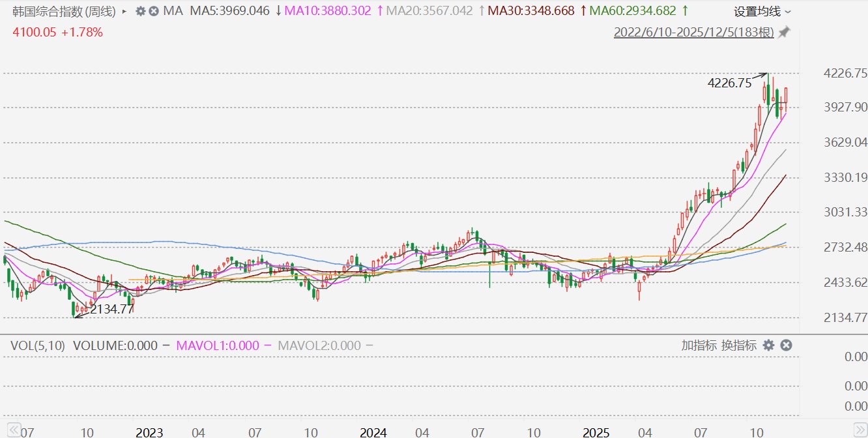Open the date range 2022/6/10-2025/12/5 link

coord(693,32)
